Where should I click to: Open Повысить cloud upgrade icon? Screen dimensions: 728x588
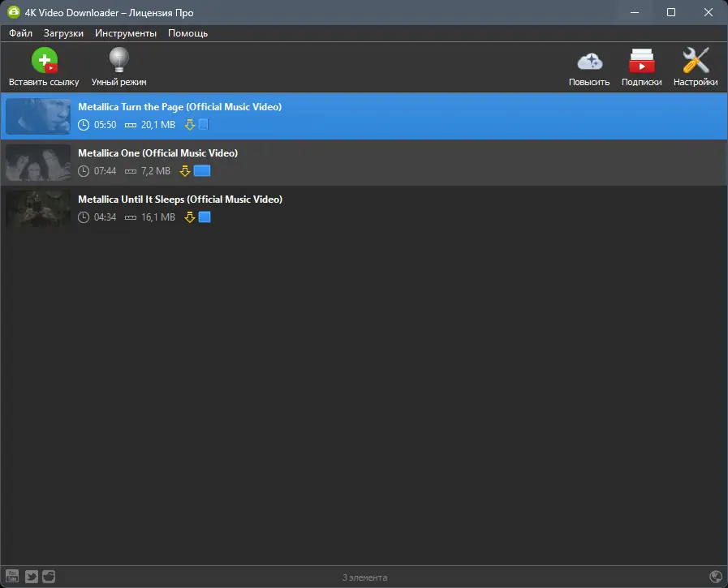pyautogui.click(x=590, y=62)
